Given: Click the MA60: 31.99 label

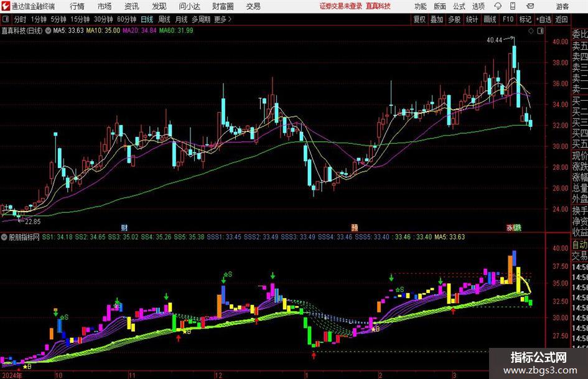Looking at the screenshot, I should tap(176, 30).
